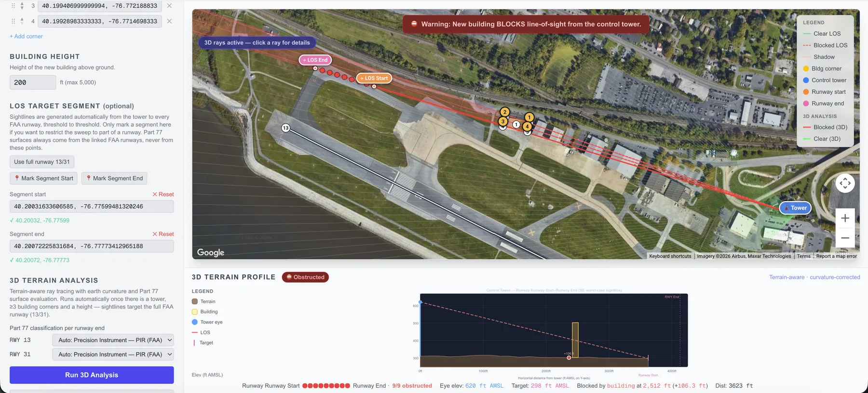Screen dimensions: 868x393
Task: Click building bar in terrain profile chart
Action: pyautogui.click(x=575, y=340)
